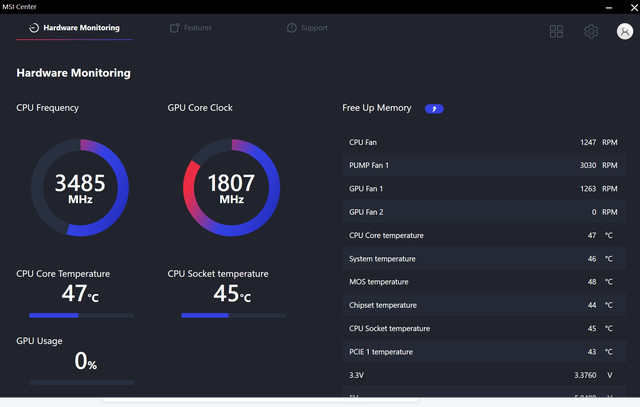This screenshot has width=640, height=407.
Task: Select the CPU Socket temperature list row
Action: pos(484,328)
